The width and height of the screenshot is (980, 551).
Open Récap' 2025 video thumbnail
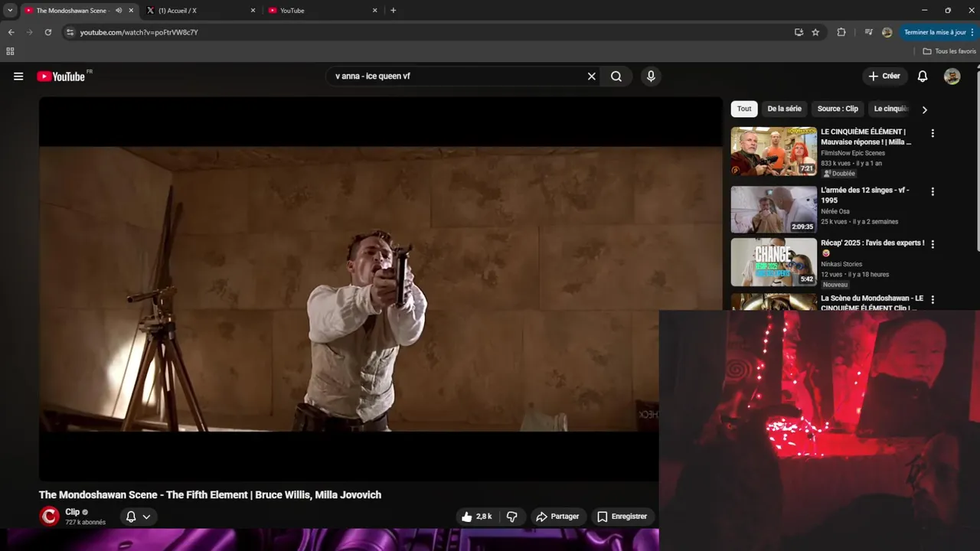[774, 262]
